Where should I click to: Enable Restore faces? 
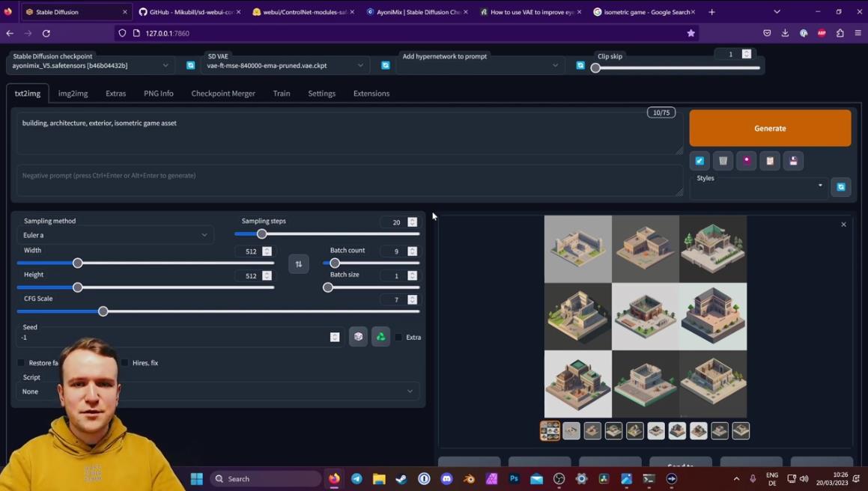[x=22, y=363]
